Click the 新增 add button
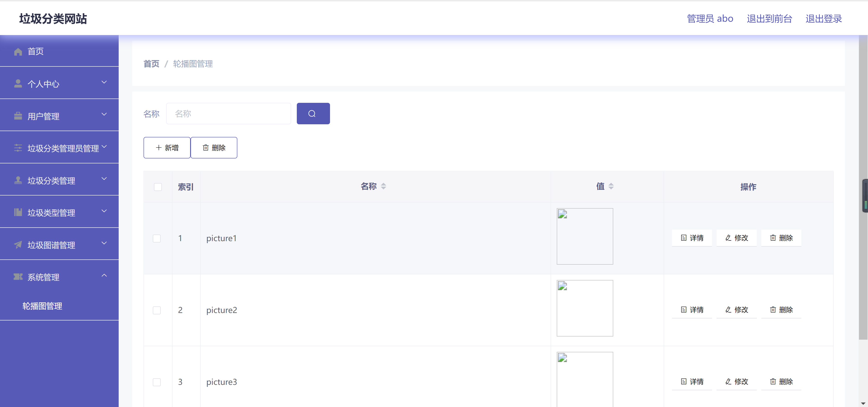This screenshot has width=868, height=407. coord(167,148)
